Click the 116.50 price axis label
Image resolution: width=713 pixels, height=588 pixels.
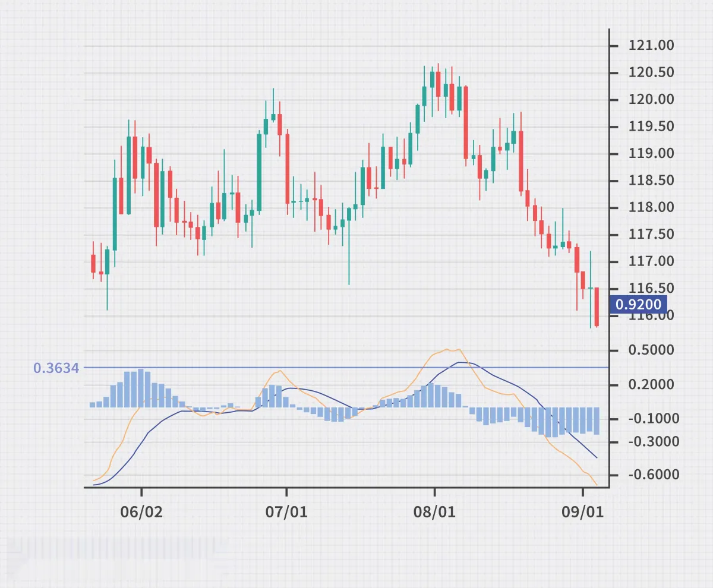651,289
